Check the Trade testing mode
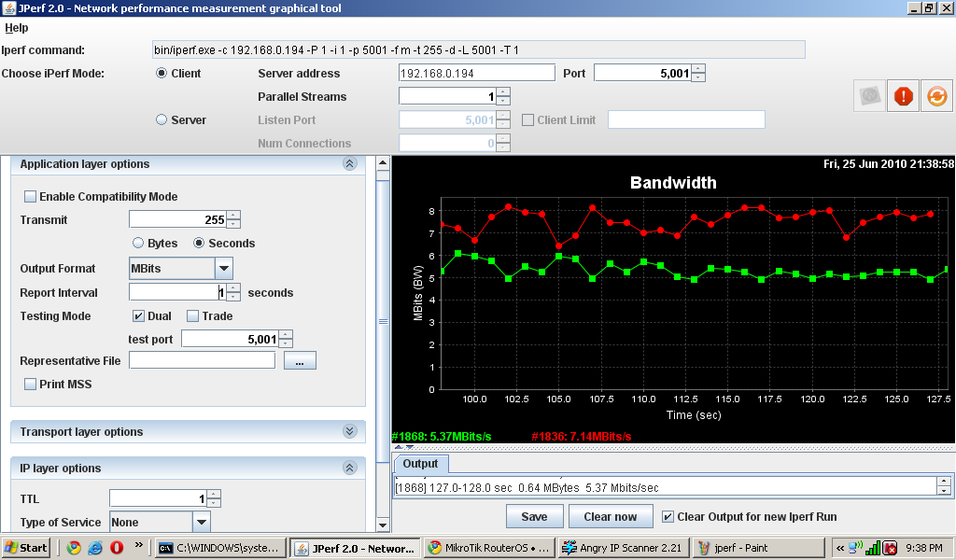956x560 pixels. click(x=192, y=315)
